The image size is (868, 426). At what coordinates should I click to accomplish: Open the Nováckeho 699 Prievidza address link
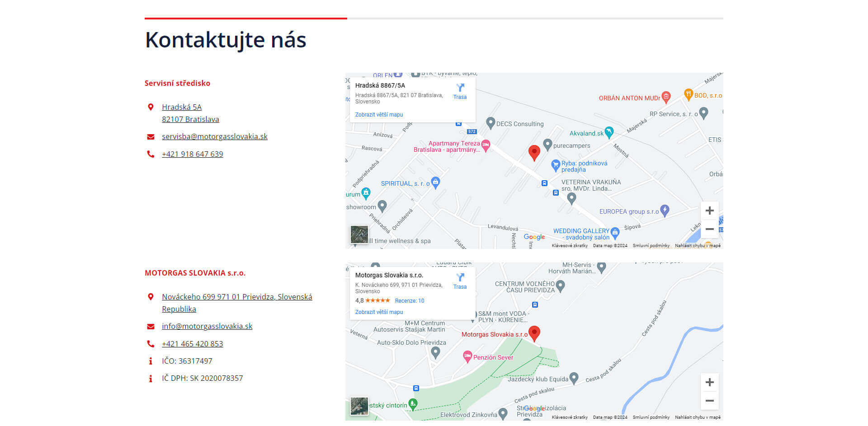(237, 303)
